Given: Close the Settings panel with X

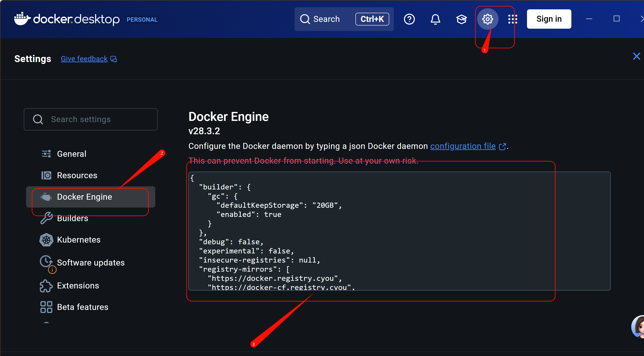Looking at the screenshot, I should (x=637, y=56).
